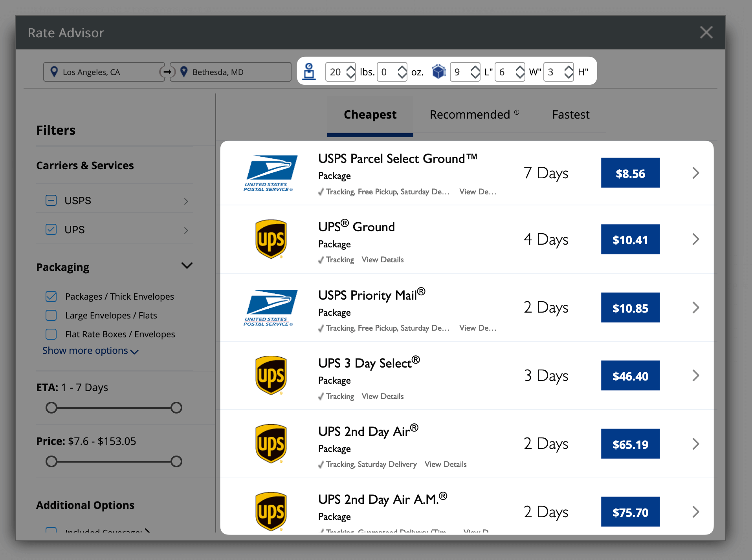Expand UPS services list chevron

pyautogui.click(x=186, y=230)
